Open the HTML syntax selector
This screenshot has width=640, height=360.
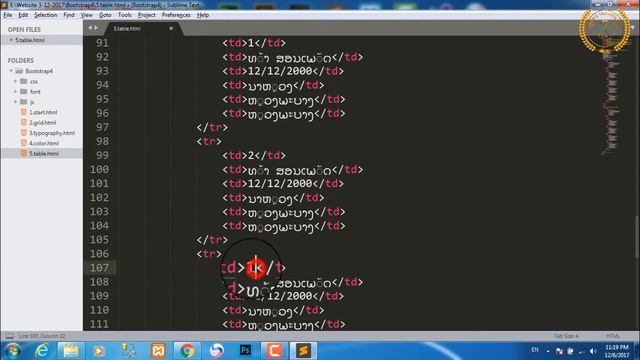click(x=613, y=336)
